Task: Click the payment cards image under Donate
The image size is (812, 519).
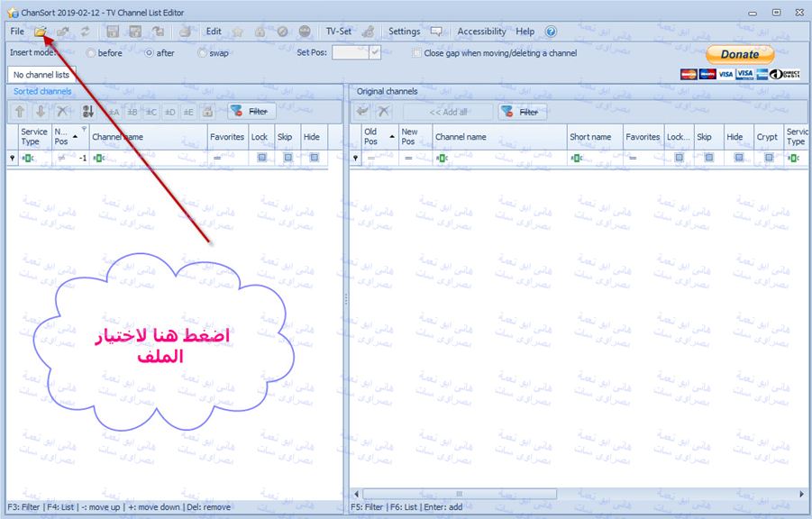Action: pos(740,74)
